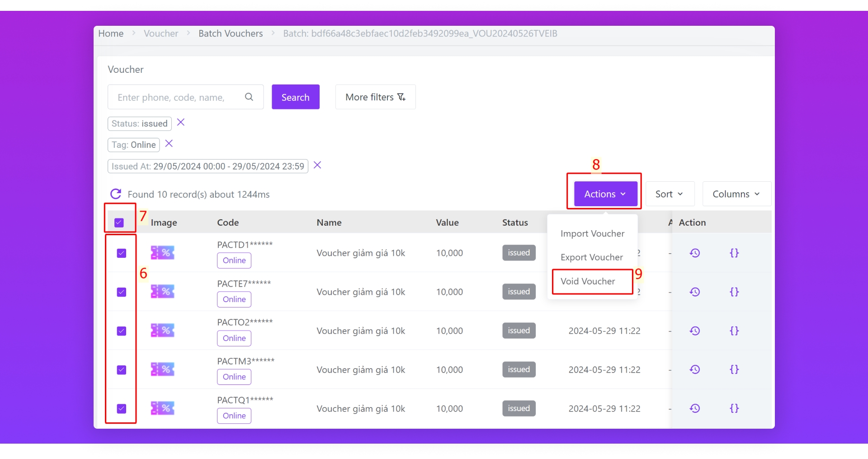Open the Actions dropdown
The width and height of the screenshot is (868, 459).
click(605, 194)
